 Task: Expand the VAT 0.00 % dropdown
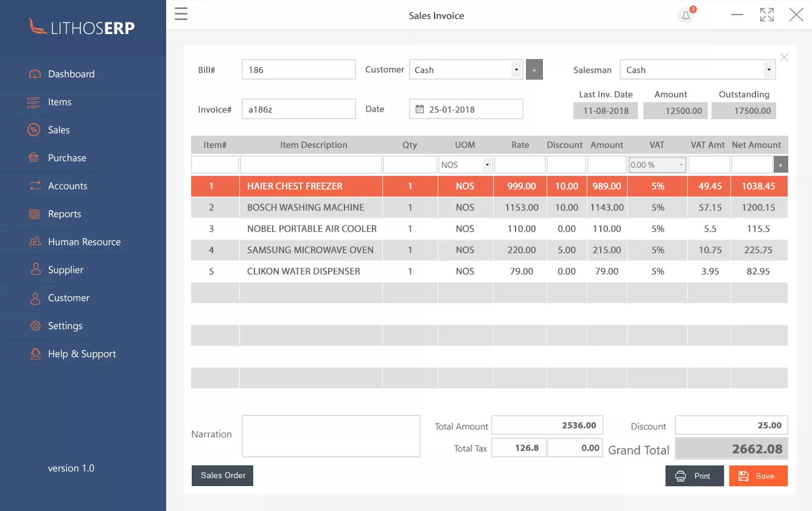tap(657, 165)
